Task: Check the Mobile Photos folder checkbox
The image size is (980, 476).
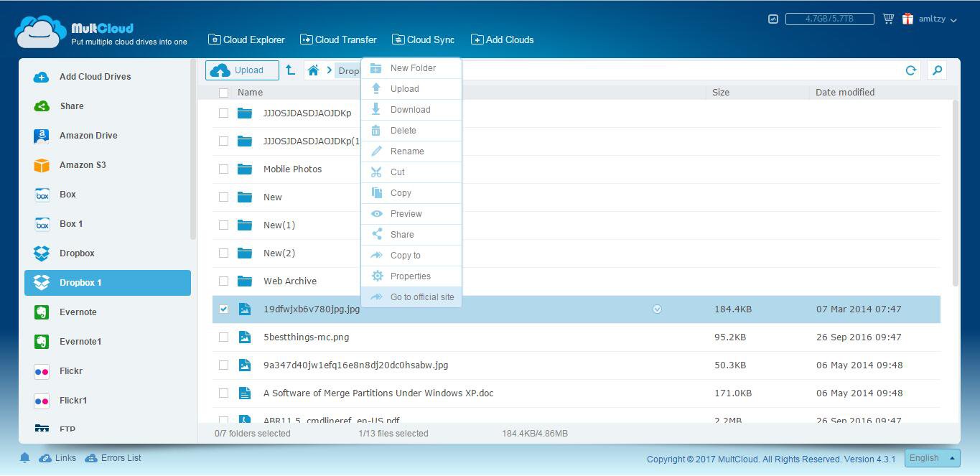Action: tap(223, 169)
